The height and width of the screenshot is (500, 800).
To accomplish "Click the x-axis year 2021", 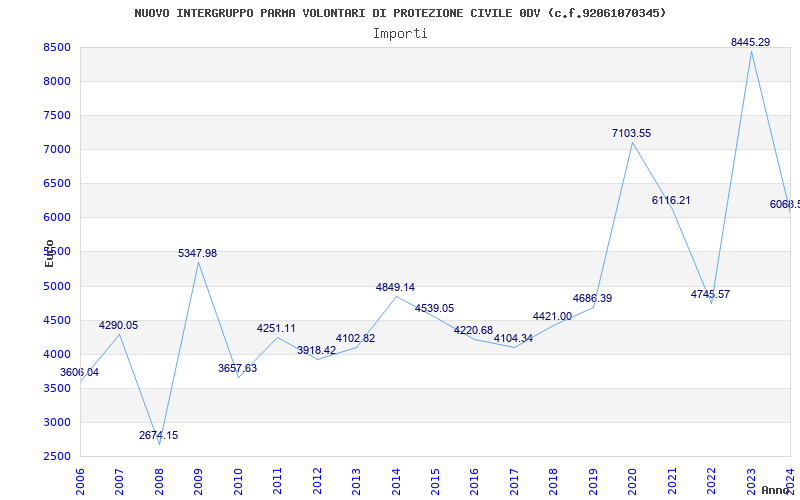I will [672, 481].
